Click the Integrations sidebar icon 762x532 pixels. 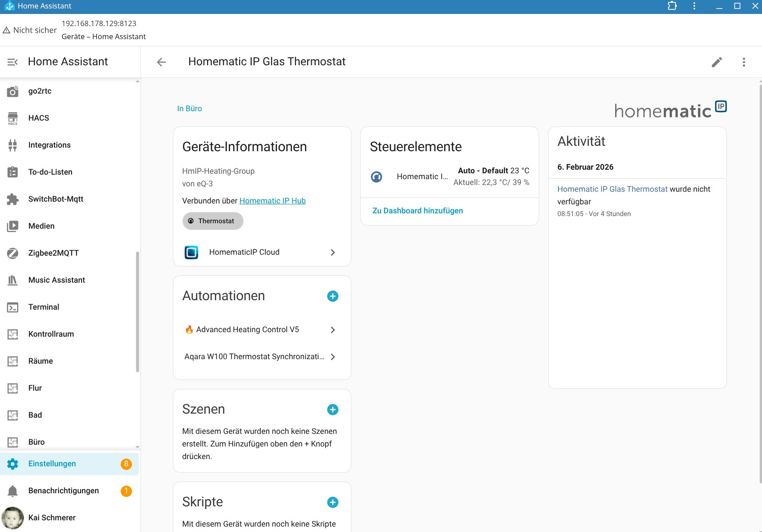[13, 145]
